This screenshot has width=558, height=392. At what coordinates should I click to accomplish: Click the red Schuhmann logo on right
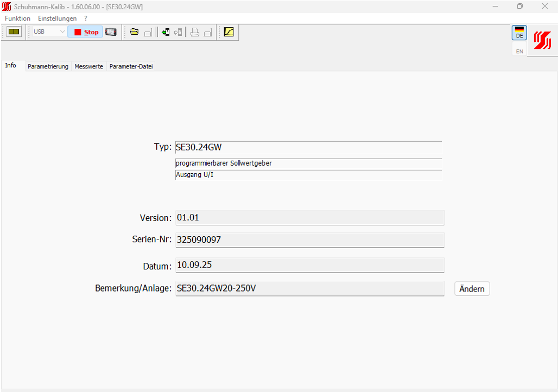(542, 40)
